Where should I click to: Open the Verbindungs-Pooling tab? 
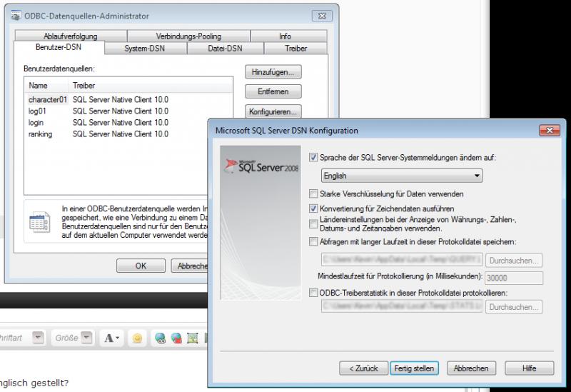188,36
